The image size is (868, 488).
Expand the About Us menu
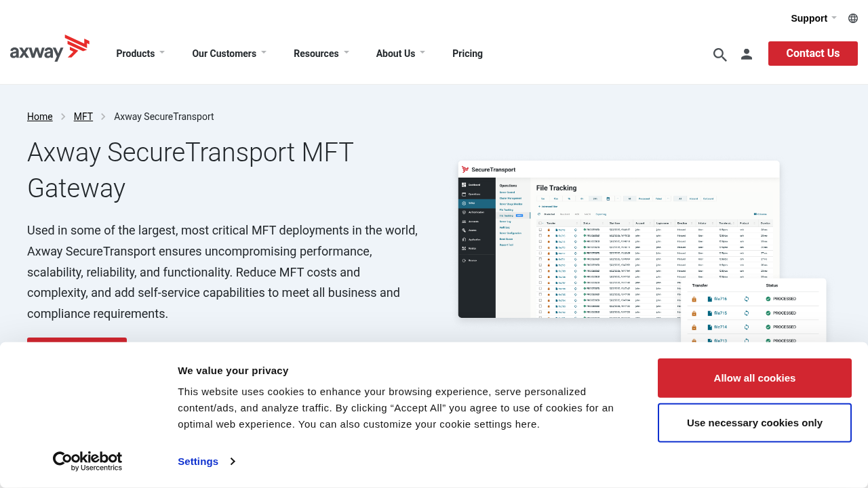pyautogui.click(x=401, y=54)
